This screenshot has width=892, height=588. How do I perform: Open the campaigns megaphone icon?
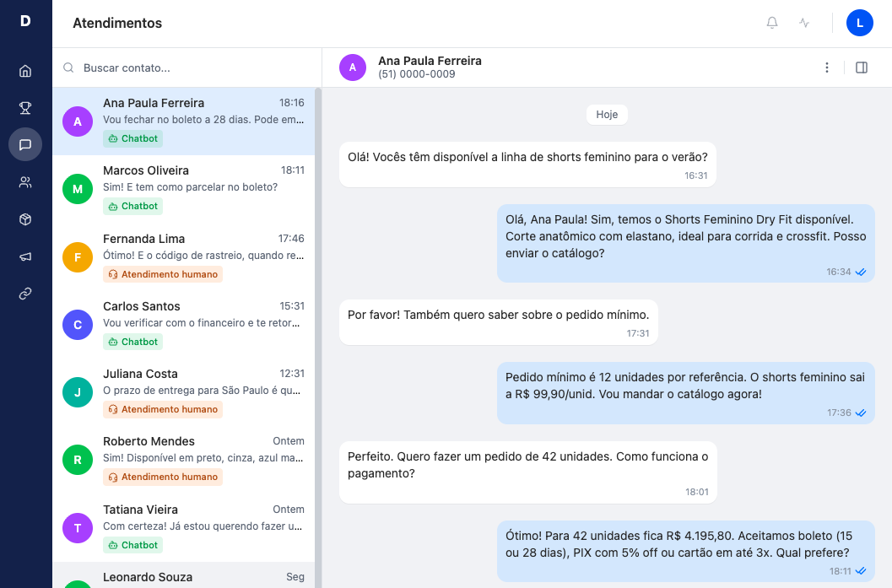[x=25, y=256]
